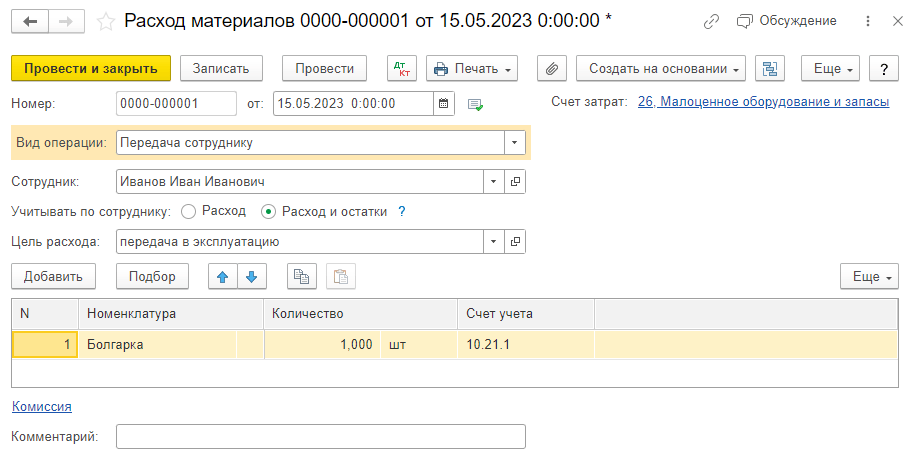The height and width of the screenshot is (459, 918).
Task: Click the back navigation arrow
Action: 30,21
